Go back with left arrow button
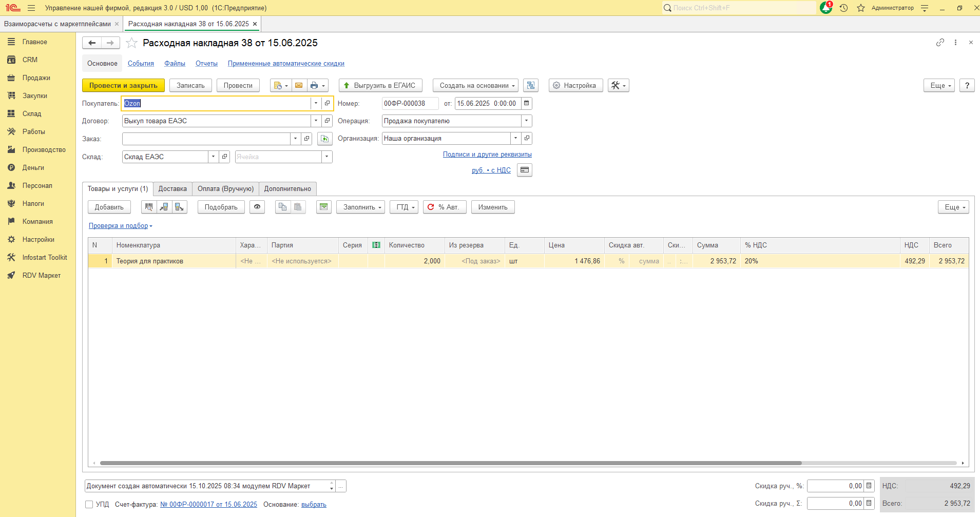The height and width of the screenshot is (517, 980). [92, 43]
